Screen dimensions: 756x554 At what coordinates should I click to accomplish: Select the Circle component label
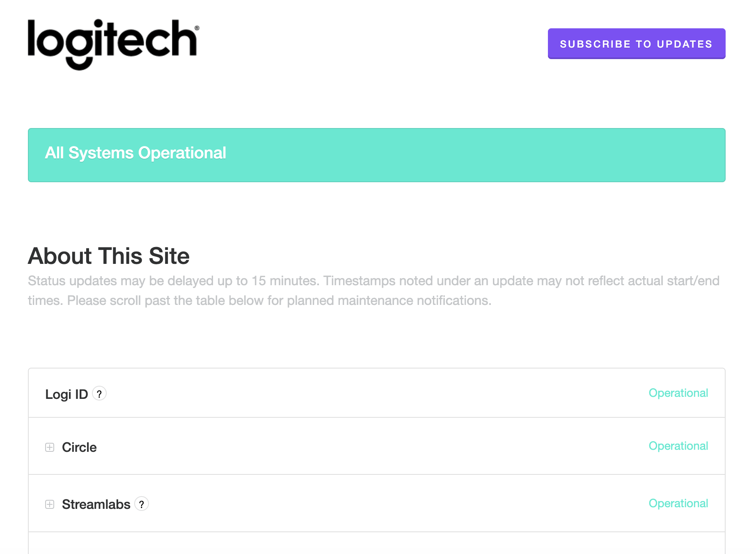pyautogui.click(x=79, y=447)
